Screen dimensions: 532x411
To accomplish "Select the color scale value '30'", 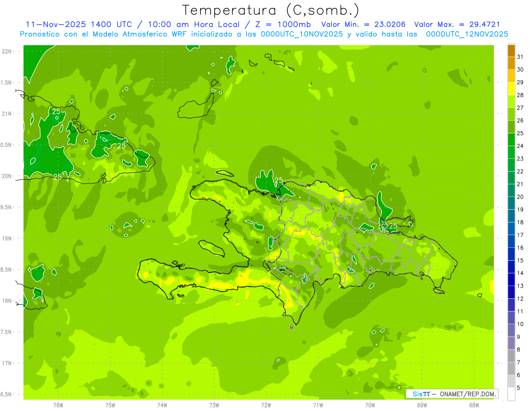I will (520, 70).
